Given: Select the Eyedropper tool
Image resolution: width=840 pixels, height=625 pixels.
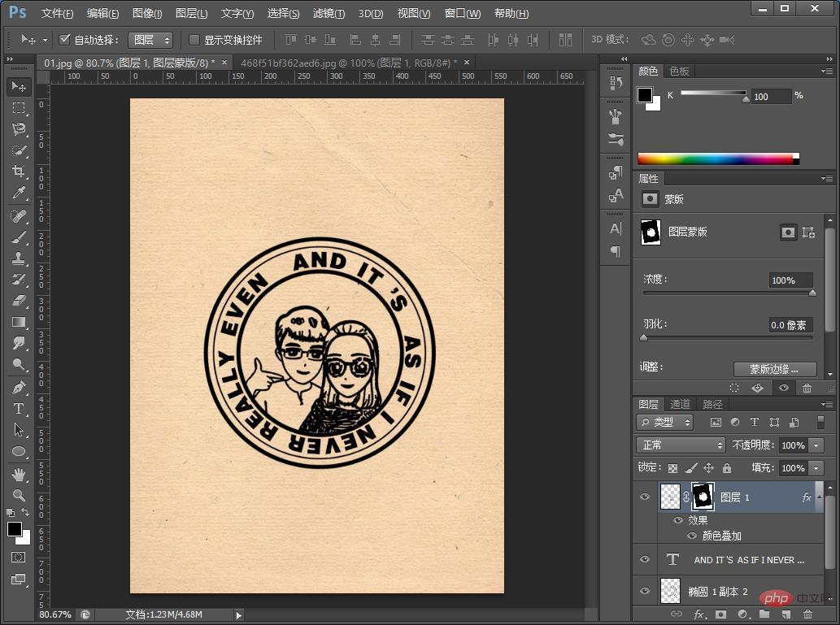Looking at the screenshot, I should tap(19, 193).
